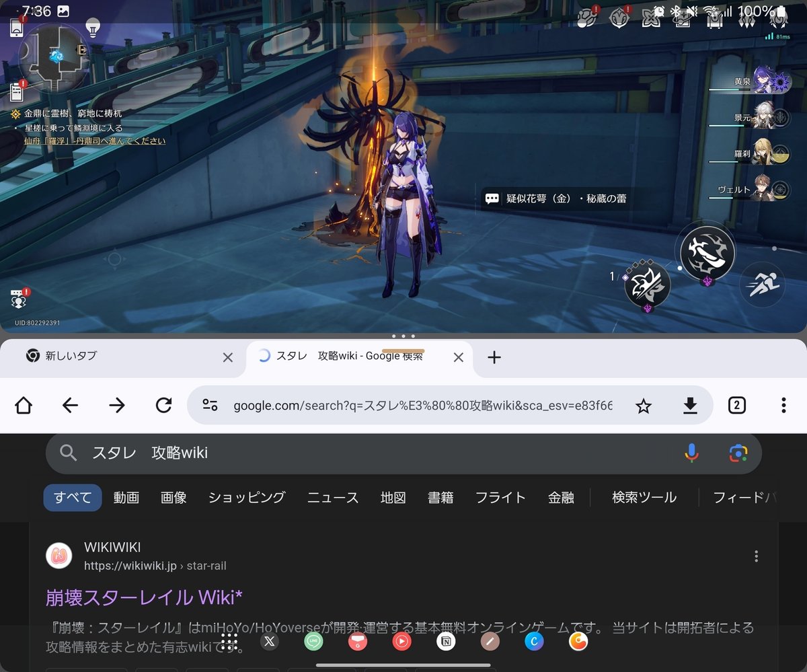807x672 pixels.
Task: Tap the interaction prompt 疑似花萼（金）・秘蔵の蕾
Action: tap(555, 198)
